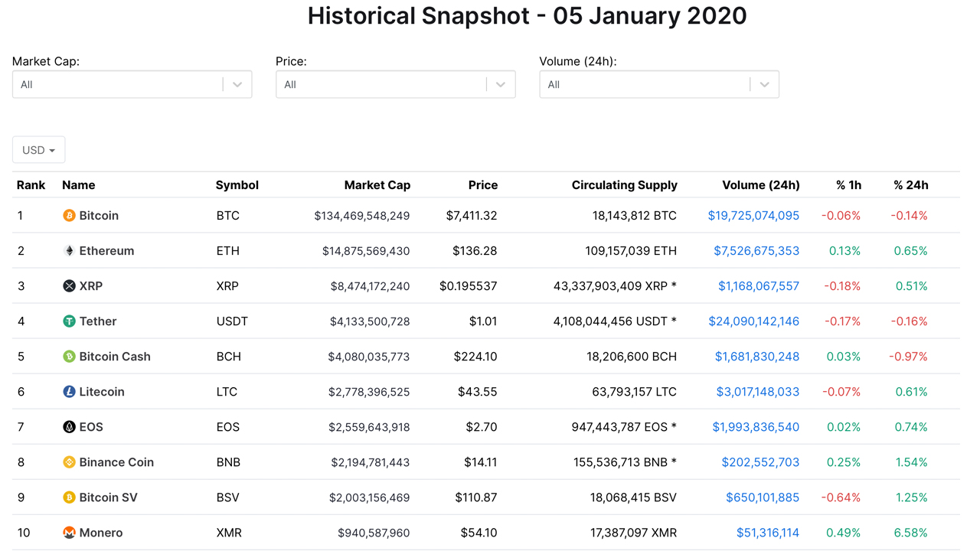Open the Volume (24h) filter dropdown
The width and height of the screenshot is (980, 551).
tap(659, 84)
